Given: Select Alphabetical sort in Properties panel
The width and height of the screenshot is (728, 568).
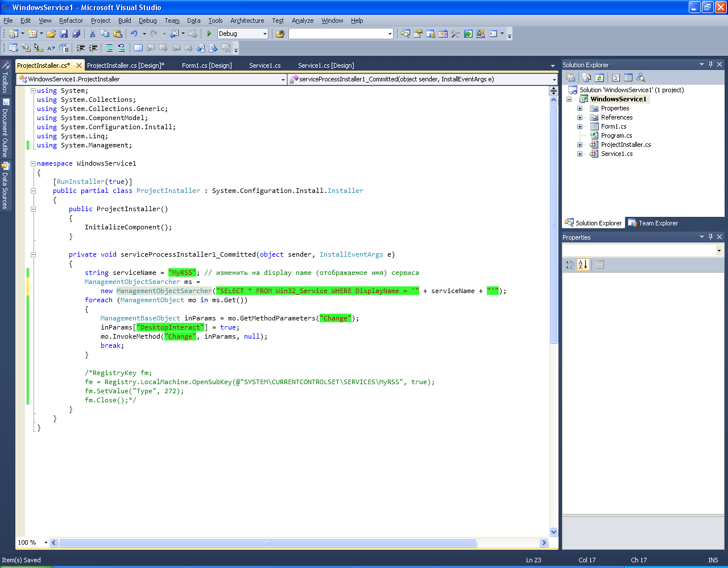Looking at the screenshot, I should pyautogui.click(x=582, y=264).
